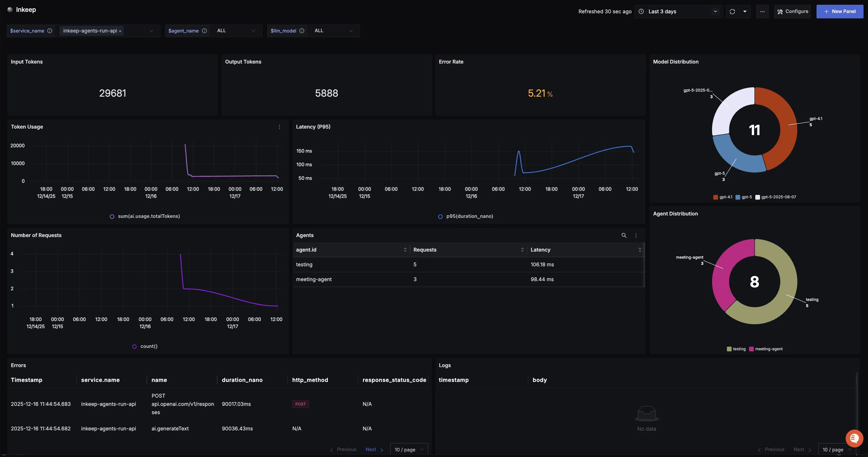
Task: Open the Agents panel kebab menu
Action: click(636, 235)
